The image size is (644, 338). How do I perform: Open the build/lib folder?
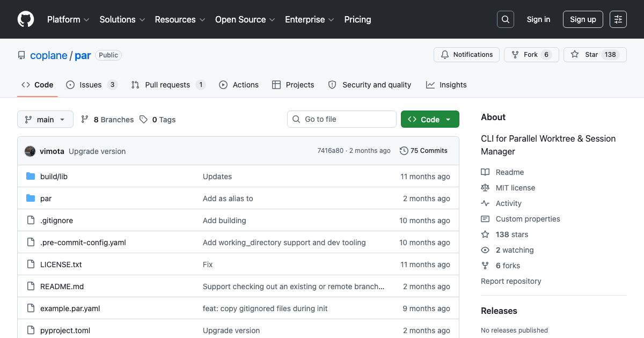pyautogui.click(x=54, y=177)
